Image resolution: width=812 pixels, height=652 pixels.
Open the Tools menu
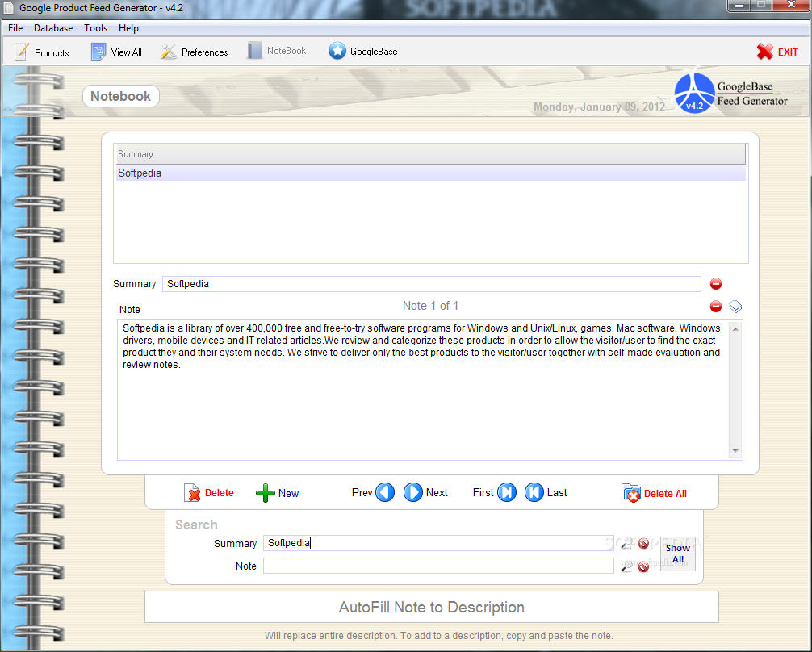[x=96, y=28]
